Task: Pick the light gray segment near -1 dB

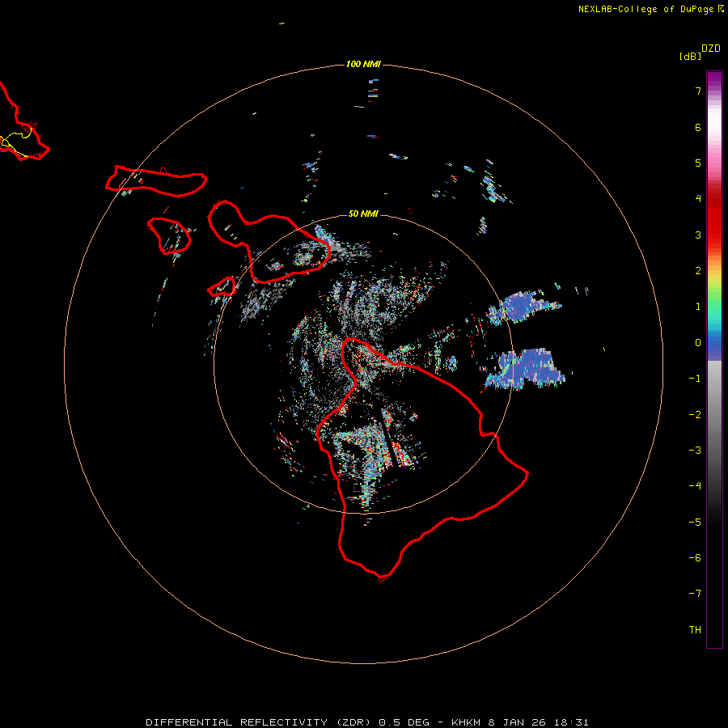Action: click(714, 376)
